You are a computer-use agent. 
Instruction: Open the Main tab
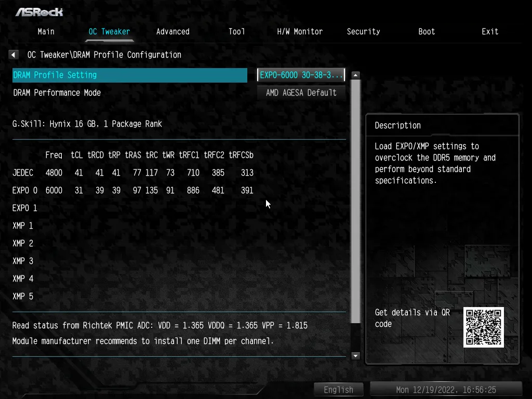click(x=46, y=32)
